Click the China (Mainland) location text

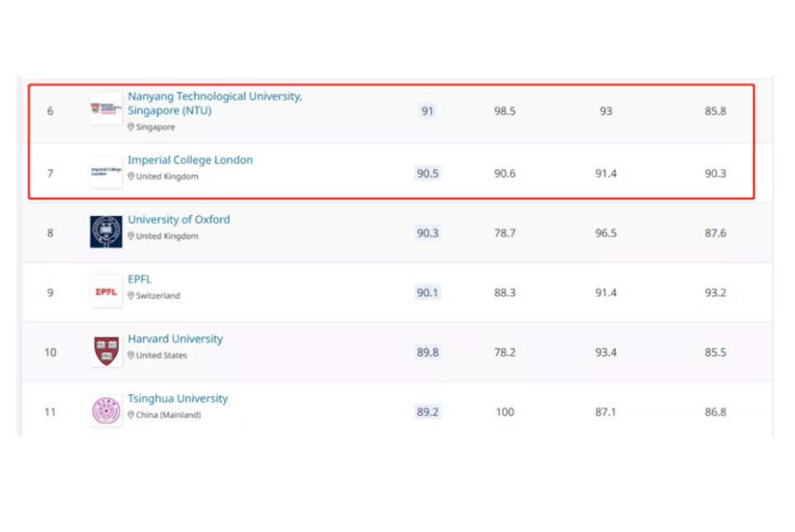[x=168, y=415]
